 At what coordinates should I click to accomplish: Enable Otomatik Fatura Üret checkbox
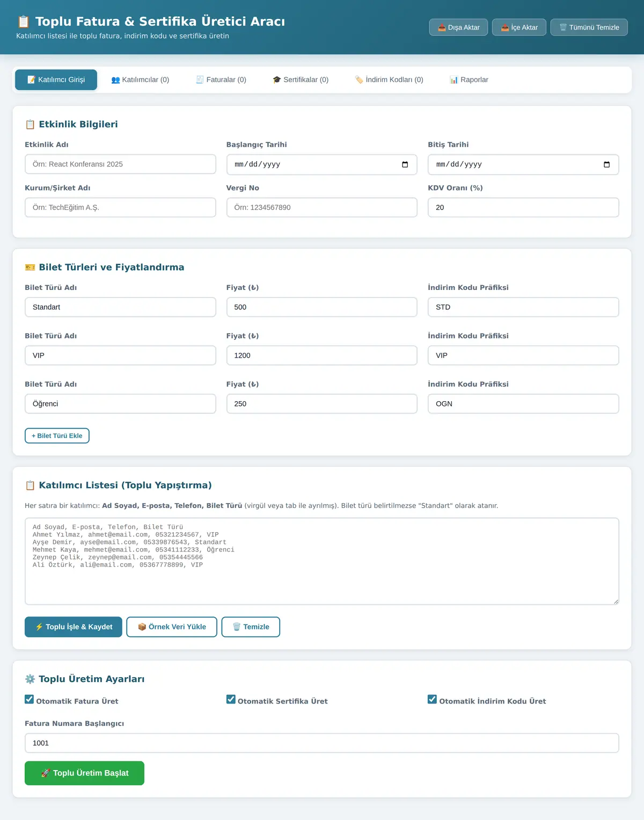coord(30,699)
